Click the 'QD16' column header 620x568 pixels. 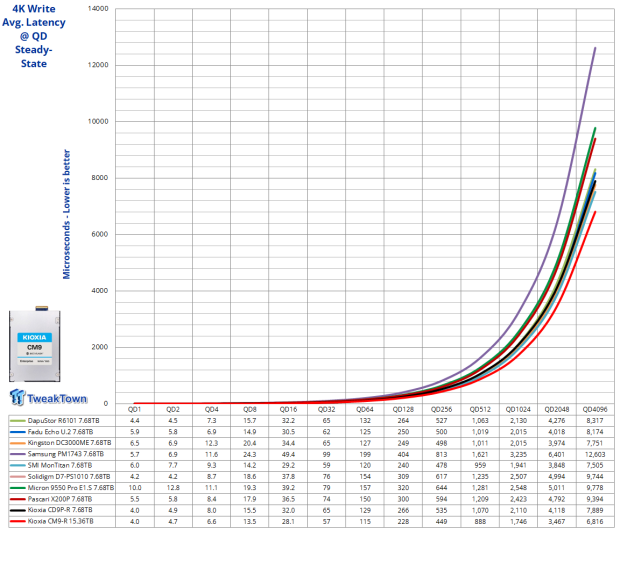(x=288, y=409)
